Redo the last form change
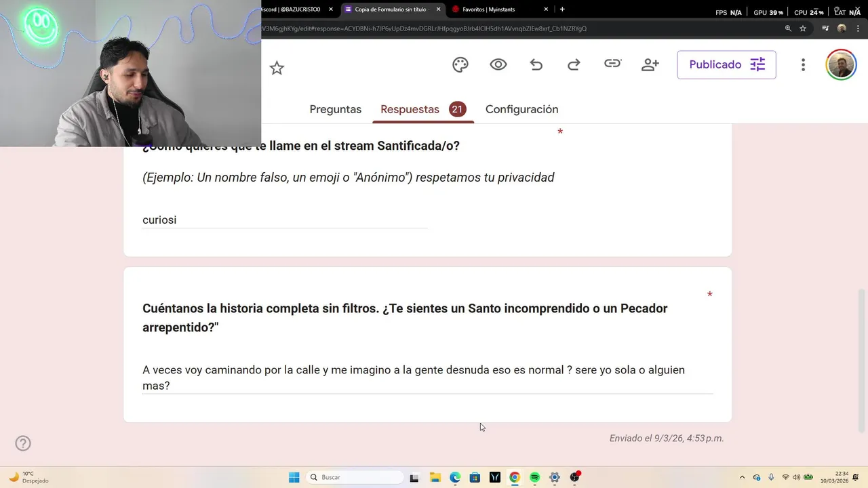Screen dimensions: 868x488 (x=574, y=64)
